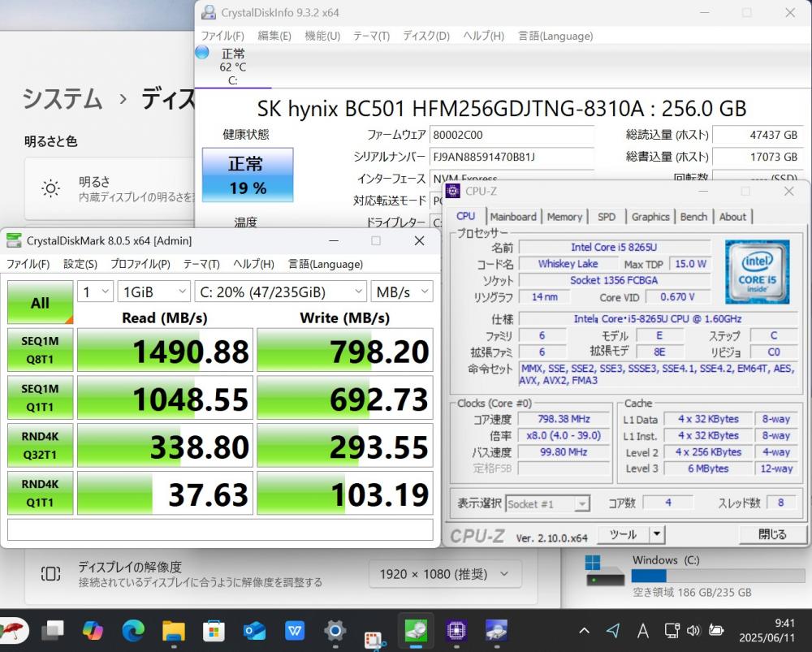The image size is (812, 652).
Task: Click the ツール button in CPU-Z
Action: [623, 534]
